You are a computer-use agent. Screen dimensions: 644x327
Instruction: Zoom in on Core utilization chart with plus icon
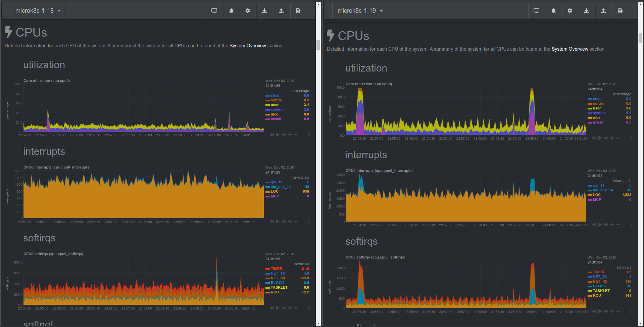click(290, 134)
